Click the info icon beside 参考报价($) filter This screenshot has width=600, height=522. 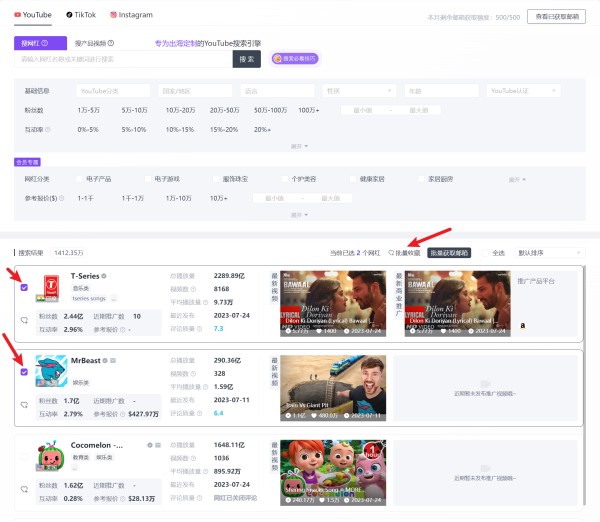(62, 198)
